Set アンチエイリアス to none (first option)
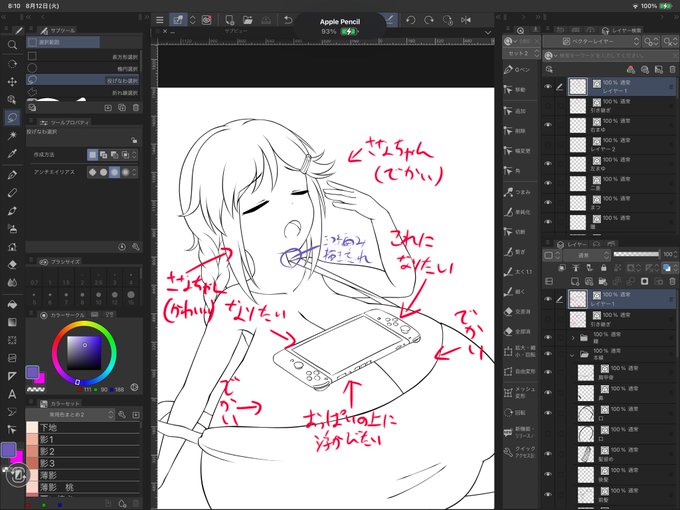This screenshot has height=510, width=680. (92, 172)
